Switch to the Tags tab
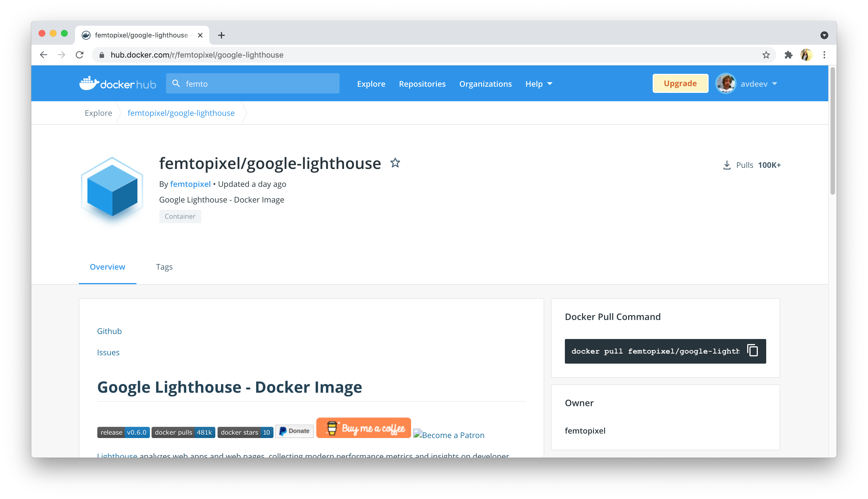The image size is (868, 499). tap(164, 267)
